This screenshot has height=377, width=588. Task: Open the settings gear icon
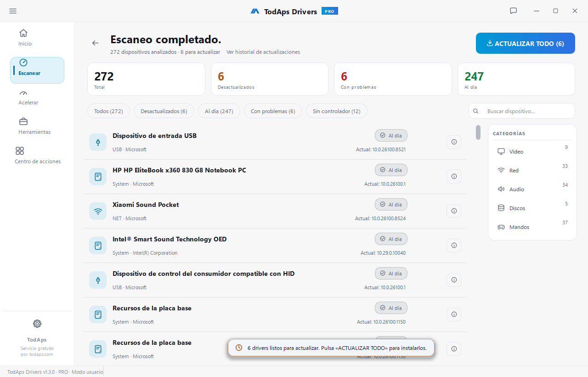coord(37,324)
